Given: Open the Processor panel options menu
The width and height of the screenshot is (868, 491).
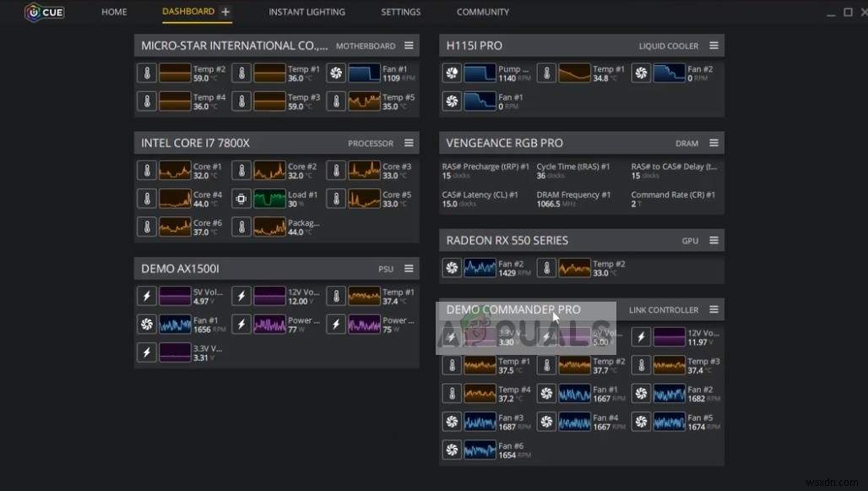Looking at the screenshot, I should click(x=409, y=143).
